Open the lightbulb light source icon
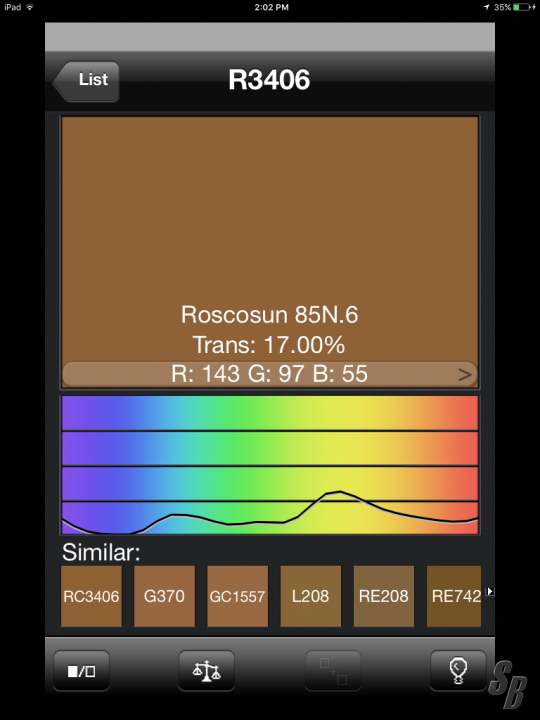This screenshot has width=540, height=720. pos(458,671)
